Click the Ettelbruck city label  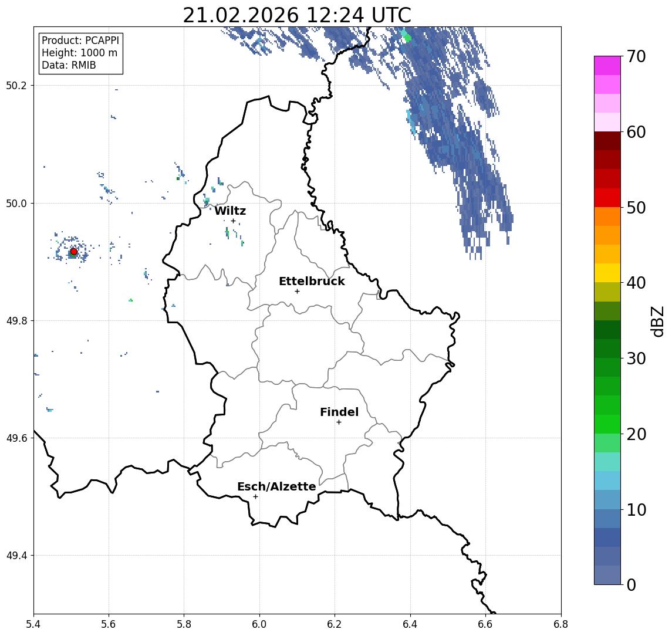pyautogui.click(x=312, y=281)
